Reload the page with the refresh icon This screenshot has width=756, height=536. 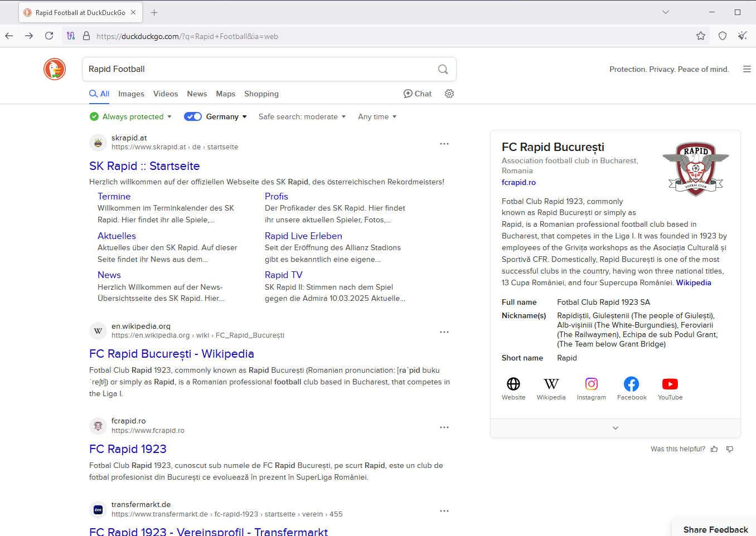(49, 36)
